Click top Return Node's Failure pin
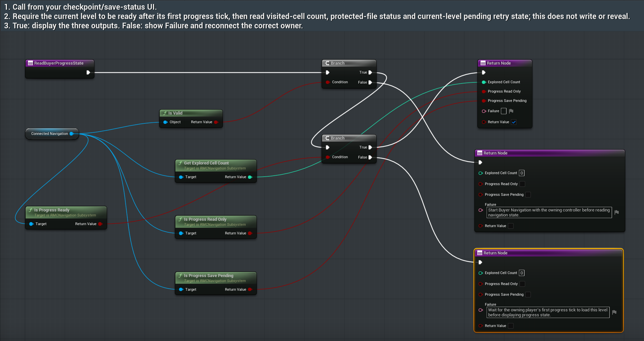 click(x=484, y=111)
